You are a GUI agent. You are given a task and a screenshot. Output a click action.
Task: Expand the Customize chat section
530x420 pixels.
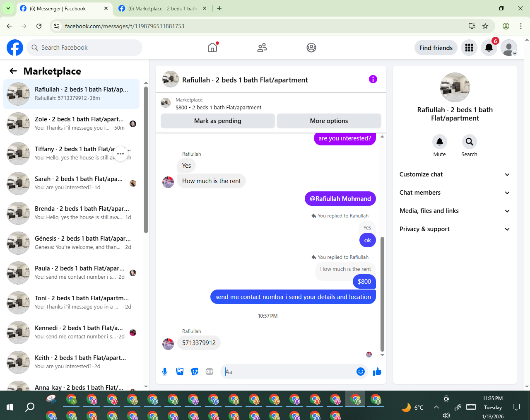[x=455, y=174]
